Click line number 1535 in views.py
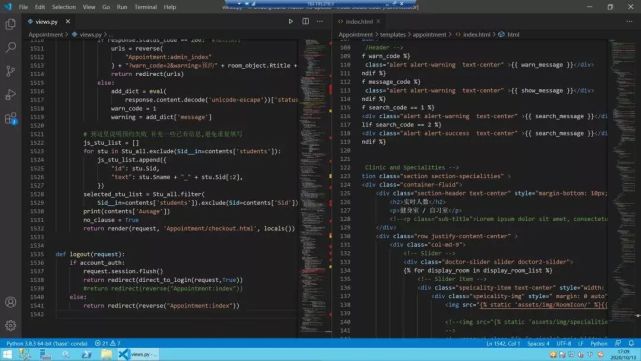This screenshot has height=361, width=641. click(37, 254)
